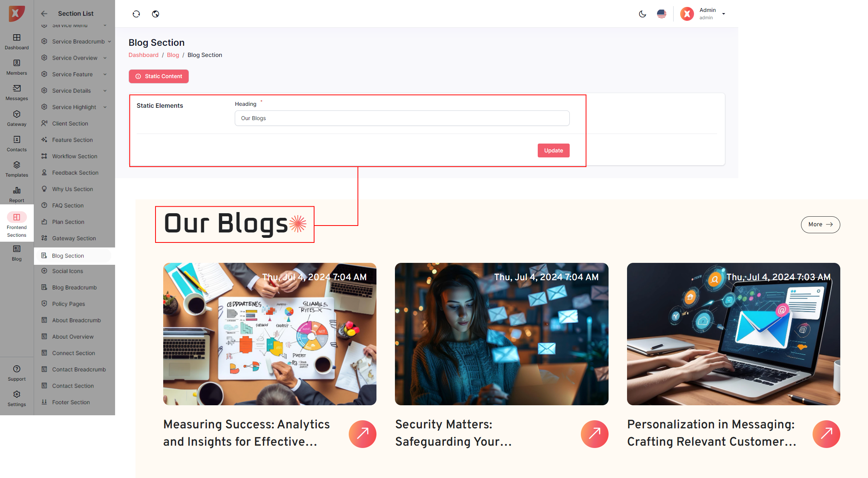Expand the Service Feature submenu chevron
Image resolution: width=868 pixels, height=478 pixels.
click(105, 74)
